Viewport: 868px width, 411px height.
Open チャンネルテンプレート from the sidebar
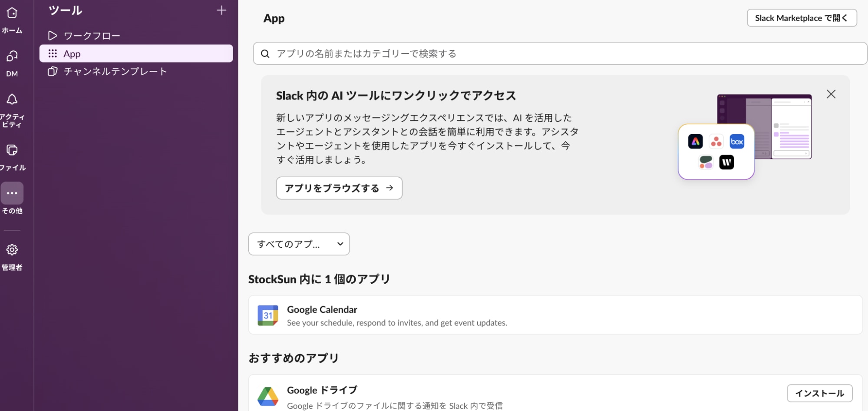coord(115,71)
